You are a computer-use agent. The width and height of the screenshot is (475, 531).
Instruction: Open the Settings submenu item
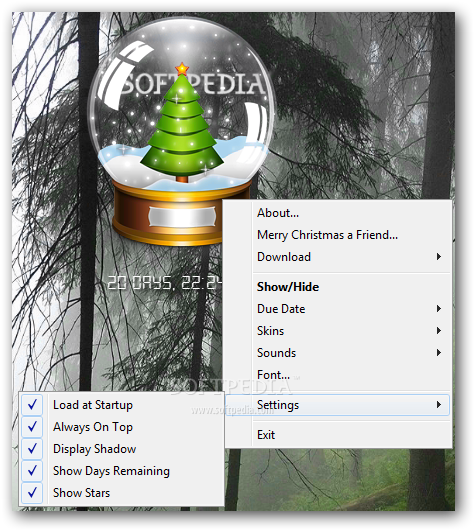click(x=339, y=405)
